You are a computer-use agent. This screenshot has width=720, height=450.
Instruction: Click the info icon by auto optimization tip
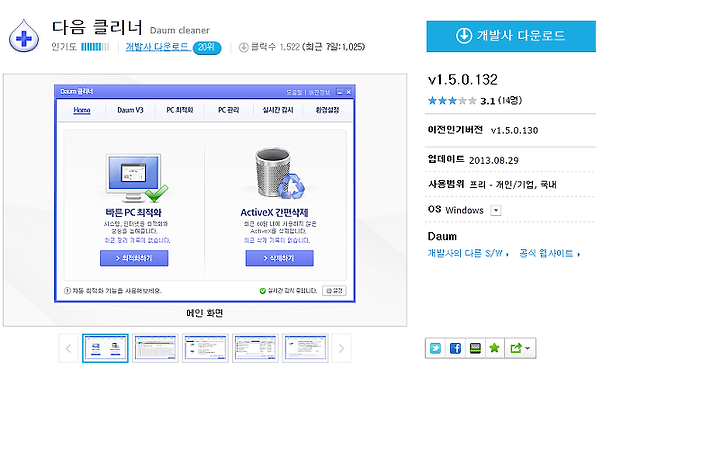click(x=68, y=291)
